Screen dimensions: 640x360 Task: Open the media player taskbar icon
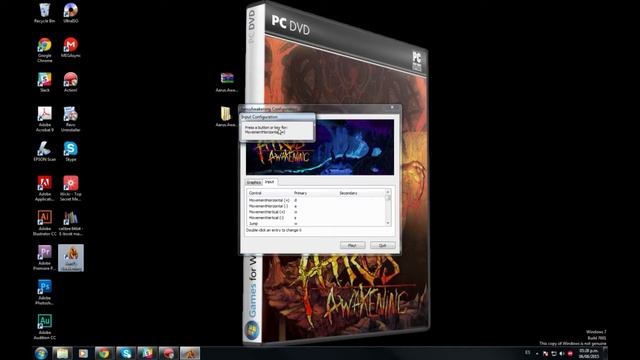[83, 353]
